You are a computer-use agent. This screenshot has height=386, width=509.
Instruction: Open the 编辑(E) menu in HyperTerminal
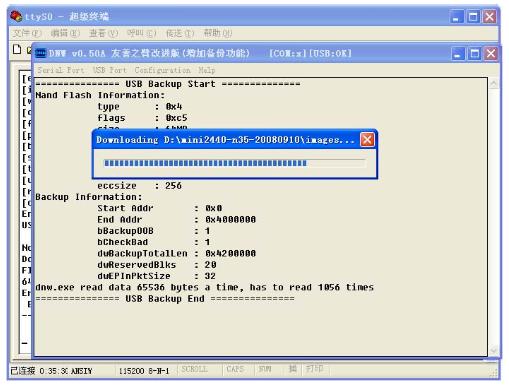[x=65, y=33]
